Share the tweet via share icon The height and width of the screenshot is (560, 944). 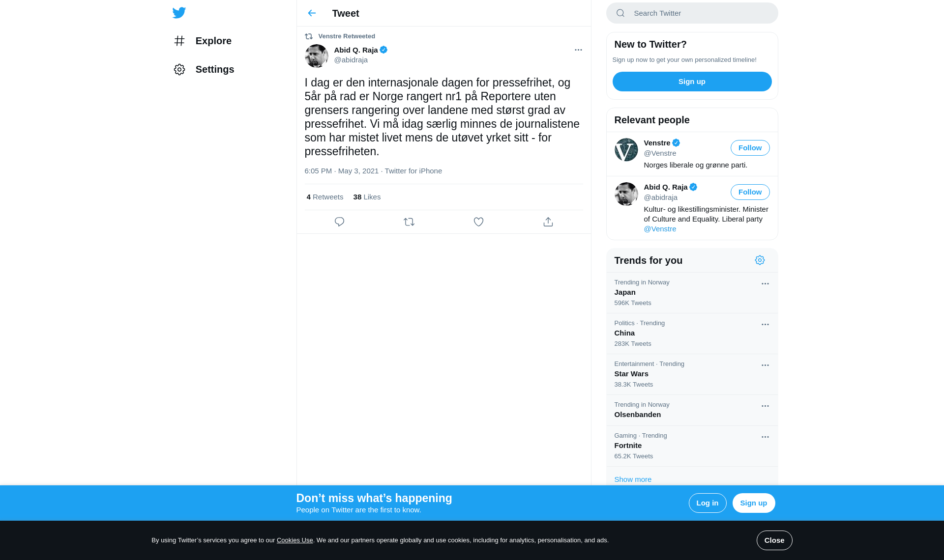pyautogui.click(x=548, y=222)
